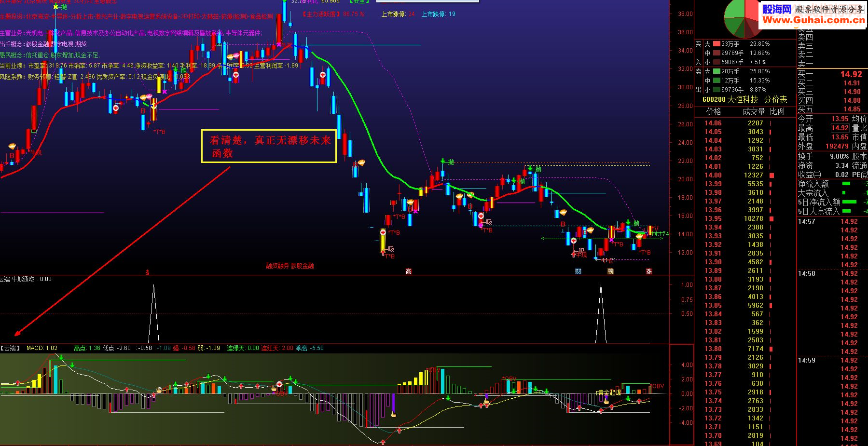Click the 融资融券 参股金融 label
This screenshot has height=446, width=868.
(290, 266)
